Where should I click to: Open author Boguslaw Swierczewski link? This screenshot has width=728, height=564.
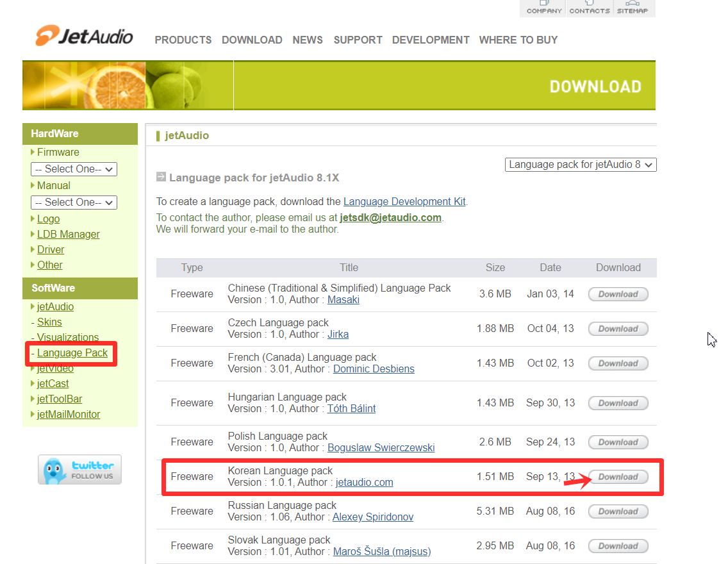coord(381,447)
